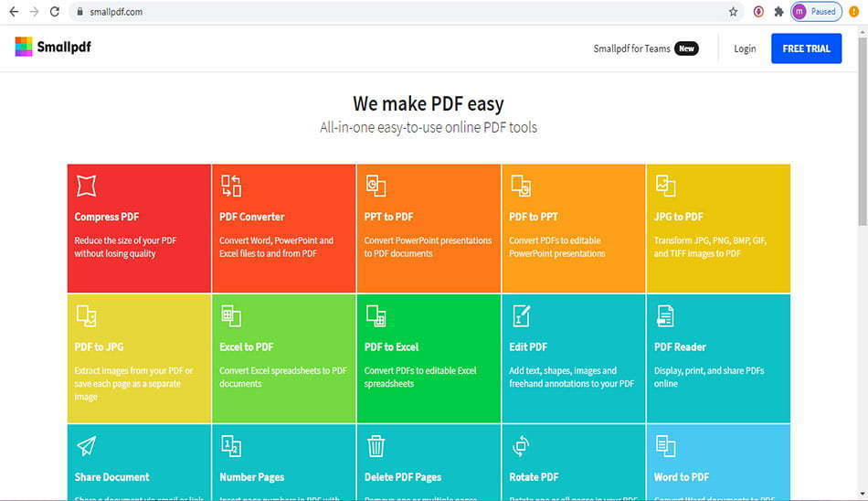Select the Excel to PDF title

247,346
